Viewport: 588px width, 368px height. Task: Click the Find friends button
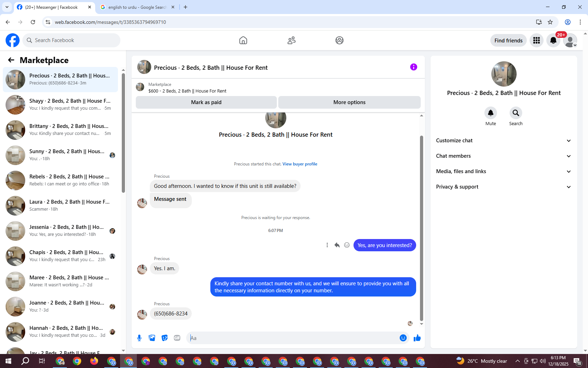click(509, 40)
